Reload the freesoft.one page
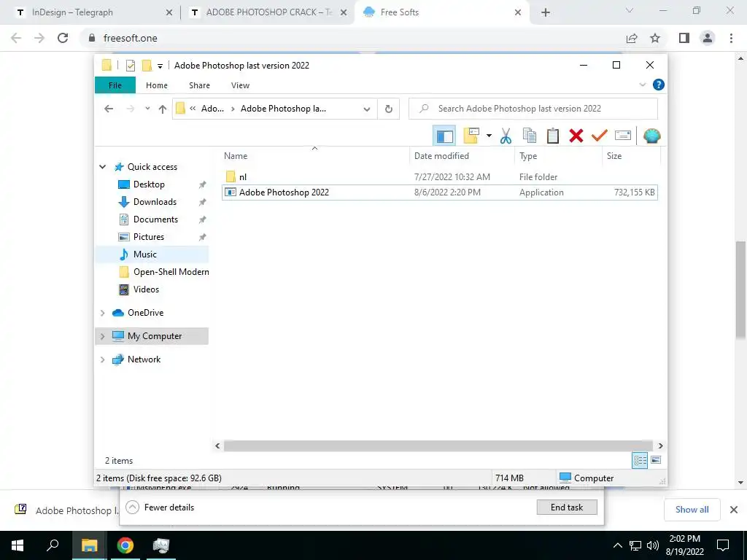The image size is (747, 560). (x=63, y=38)
